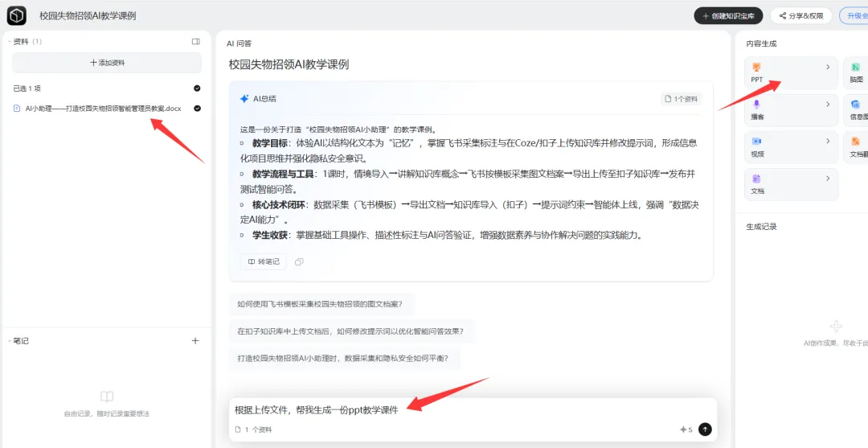Uncheck the AI小助理 docx file checkbox
This screenshot has height=448, width=868.
tap(197, 108)
